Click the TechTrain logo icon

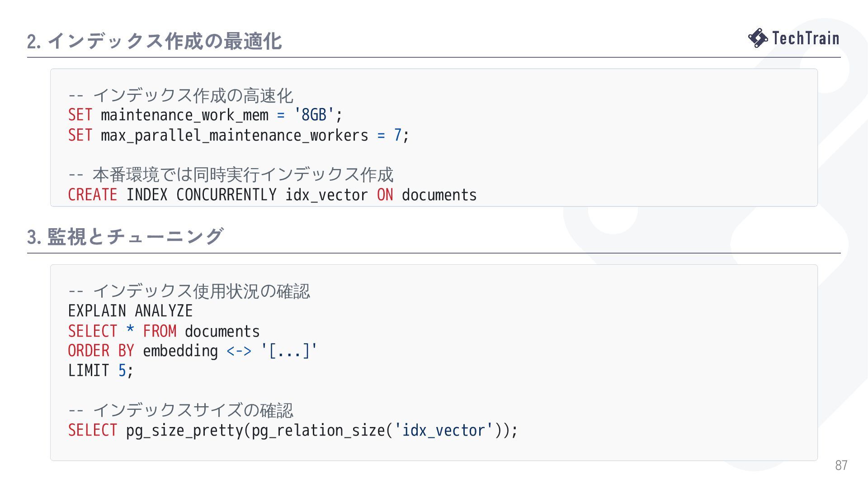click(758, 38)
